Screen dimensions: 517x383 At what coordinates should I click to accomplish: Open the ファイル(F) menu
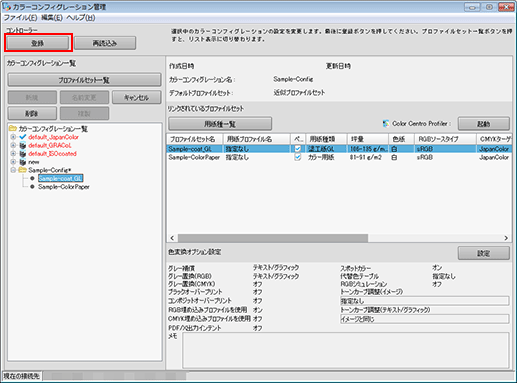(x=20, y=18)
